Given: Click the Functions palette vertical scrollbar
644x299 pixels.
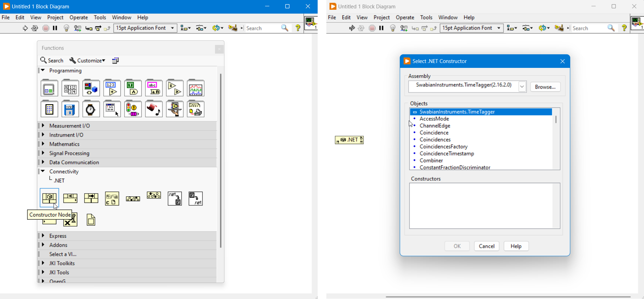Looking at the screenshot, I should click(x=221, y=160).
